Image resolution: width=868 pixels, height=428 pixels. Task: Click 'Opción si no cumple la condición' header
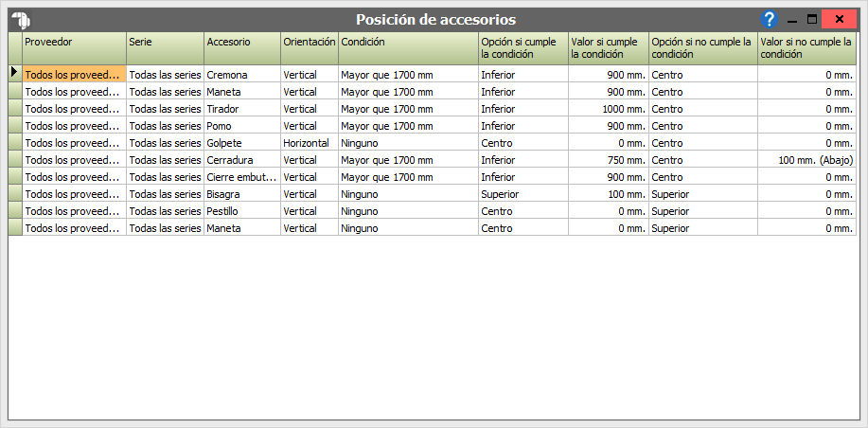click(x=703, y=48)
